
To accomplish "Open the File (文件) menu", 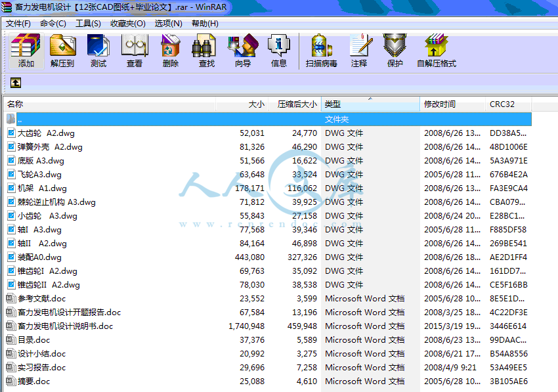I will coord(18,24).
